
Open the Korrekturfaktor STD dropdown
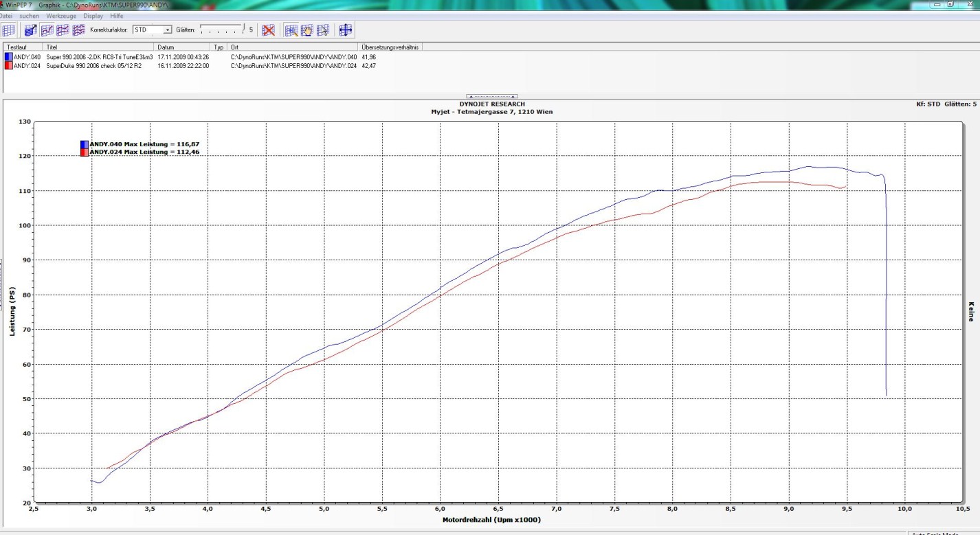tap(167, 30)
